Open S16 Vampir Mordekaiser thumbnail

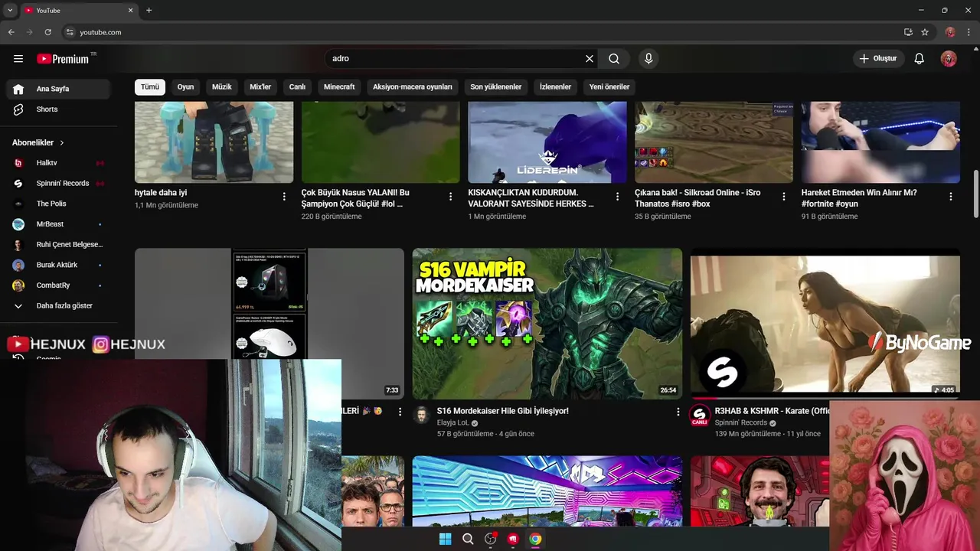[547, 323]
